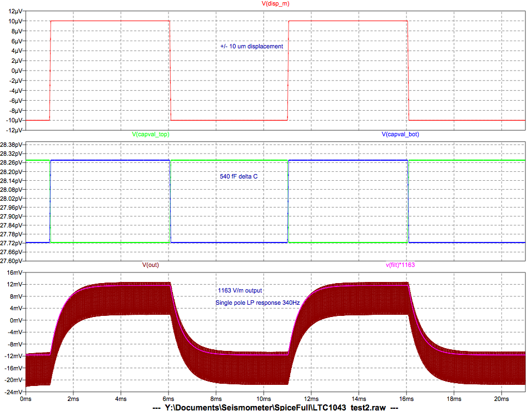The width and height of the screenshot is (532, 411).
Task: Select the '540 fF delta C' annotation
Action: [238, 176]
